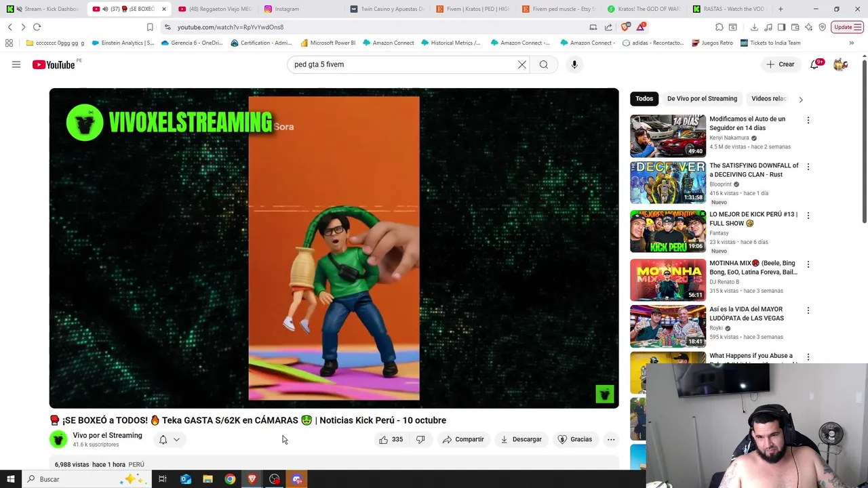Show the browser sidebar panel icon
This screenshot has width=868, height=488.
coord(782,27)
